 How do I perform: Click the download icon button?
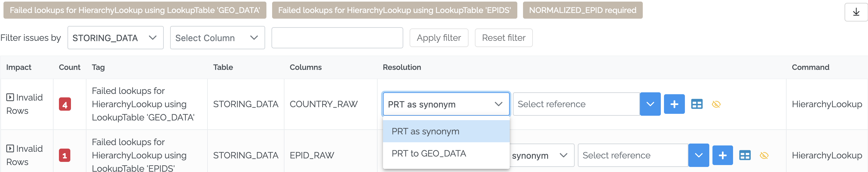[x=856, y=12]
